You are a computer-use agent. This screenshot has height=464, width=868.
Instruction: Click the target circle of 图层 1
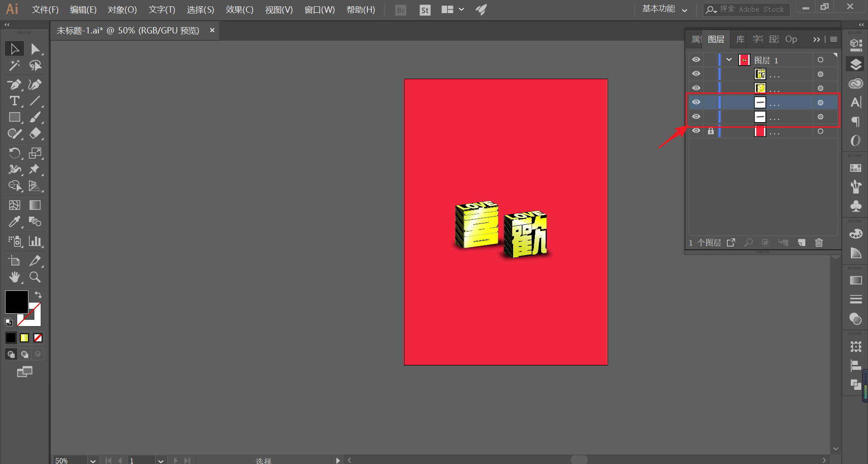(821, 60)
